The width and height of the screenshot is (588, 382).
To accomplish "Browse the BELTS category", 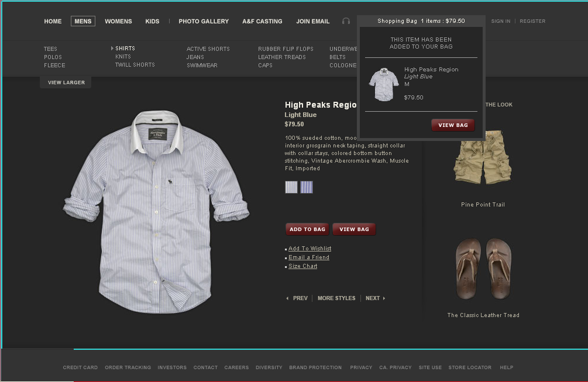I will point(338,57).
